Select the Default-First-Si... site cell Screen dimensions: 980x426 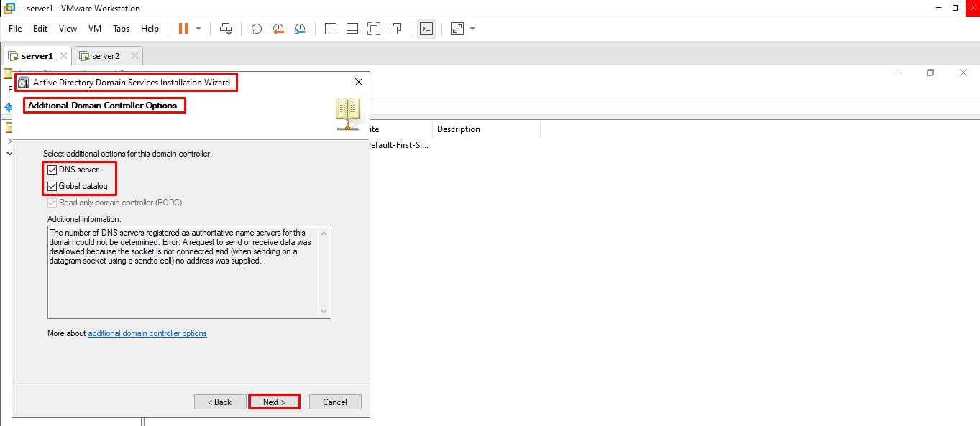tap(398, 144)
